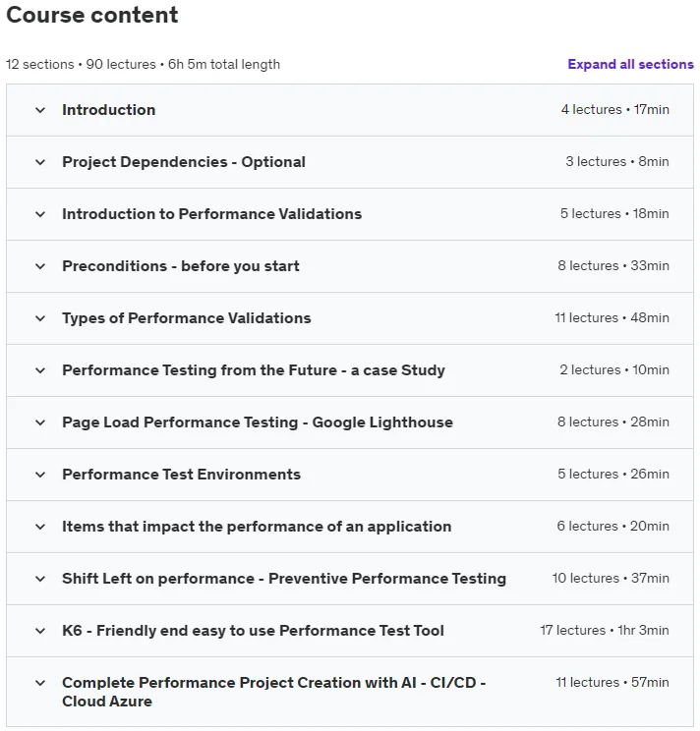
Task: Expand Performance Test Environments chevron
Action: [40, 476]
